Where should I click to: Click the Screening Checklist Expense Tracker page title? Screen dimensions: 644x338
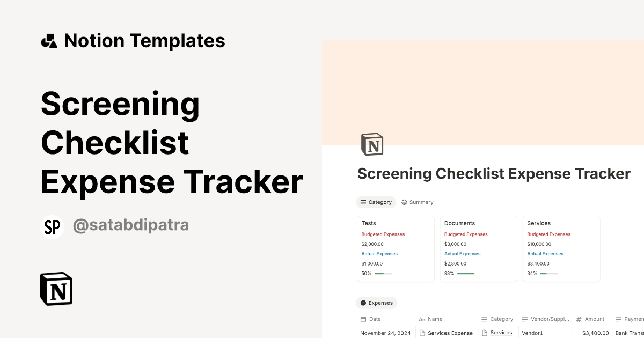click(494, 173)
